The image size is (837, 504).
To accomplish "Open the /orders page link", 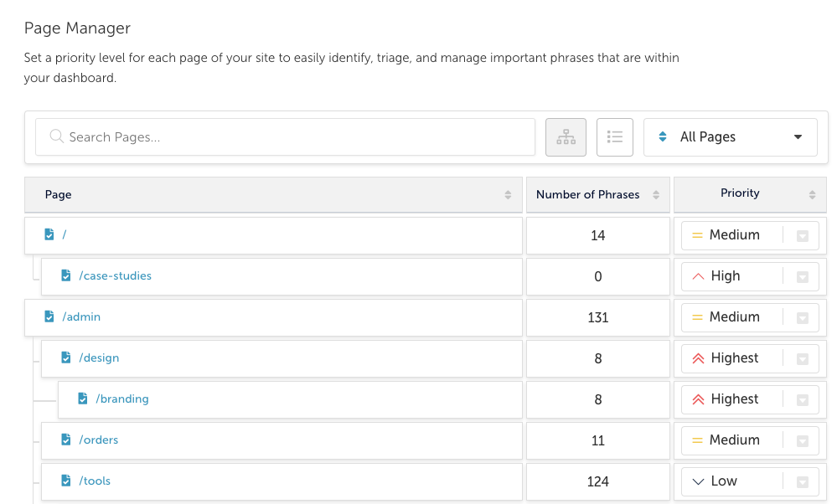I will tap(98, 440).
